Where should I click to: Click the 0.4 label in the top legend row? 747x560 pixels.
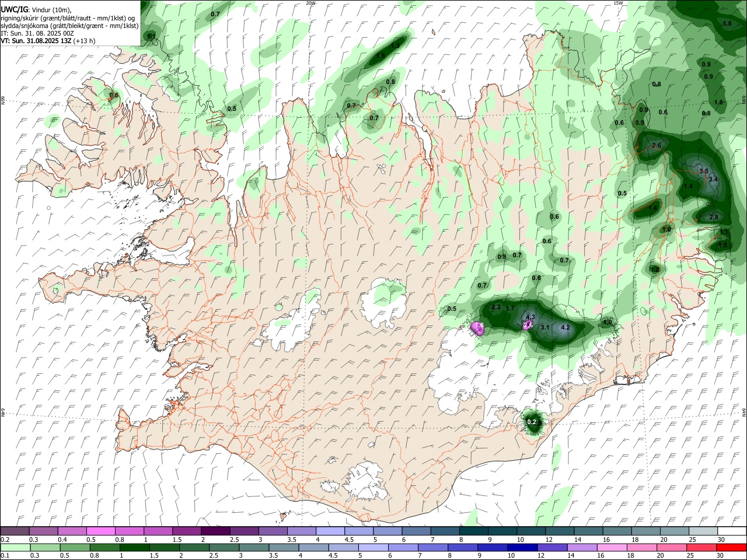pos(62,540)
